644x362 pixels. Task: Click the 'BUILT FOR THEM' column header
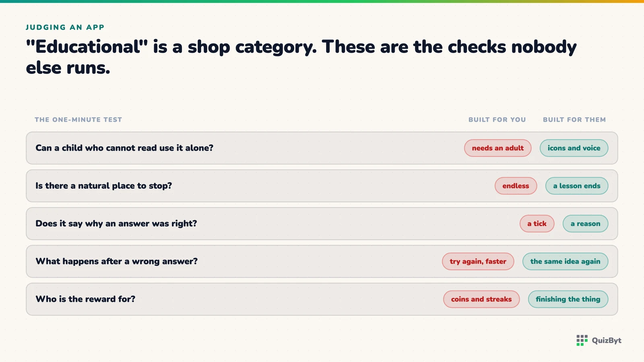pos(574,120)
